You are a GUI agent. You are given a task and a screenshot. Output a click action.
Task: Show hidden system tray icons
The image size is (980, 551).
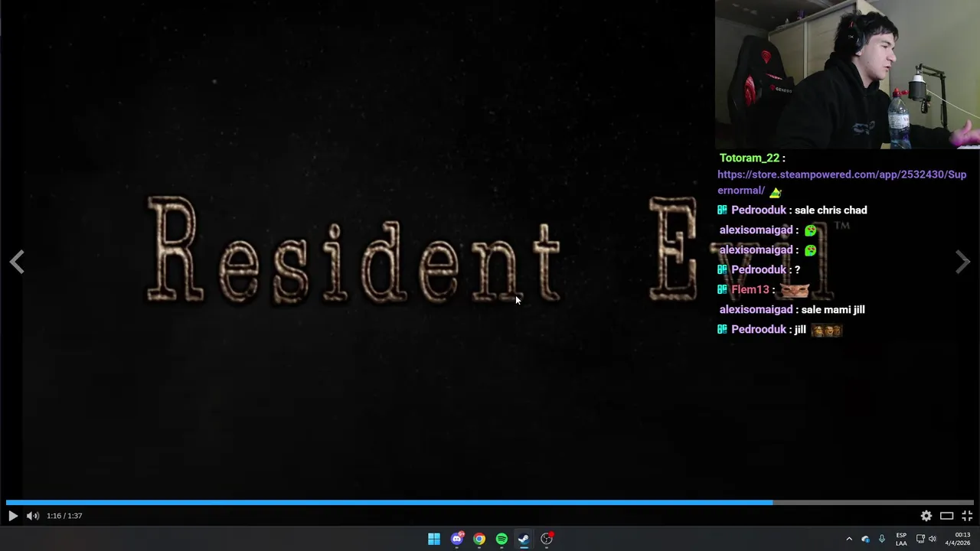pyautogui.click(x=848, y=539)
